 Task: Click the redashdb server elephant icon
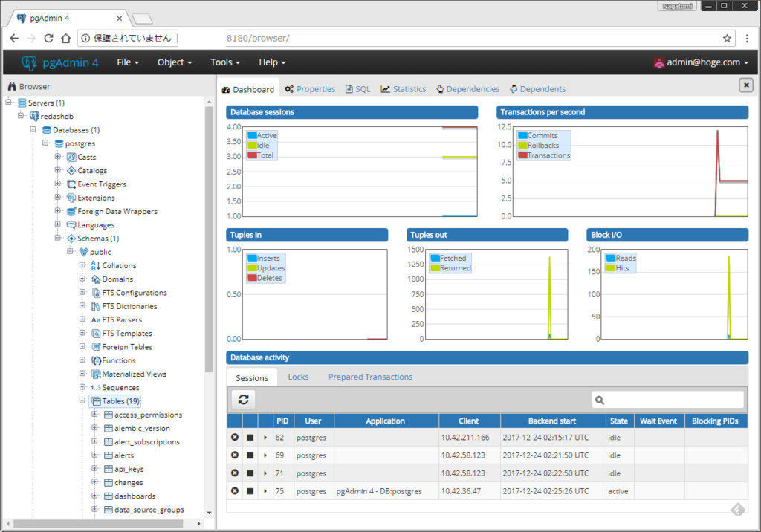point(34,117)
